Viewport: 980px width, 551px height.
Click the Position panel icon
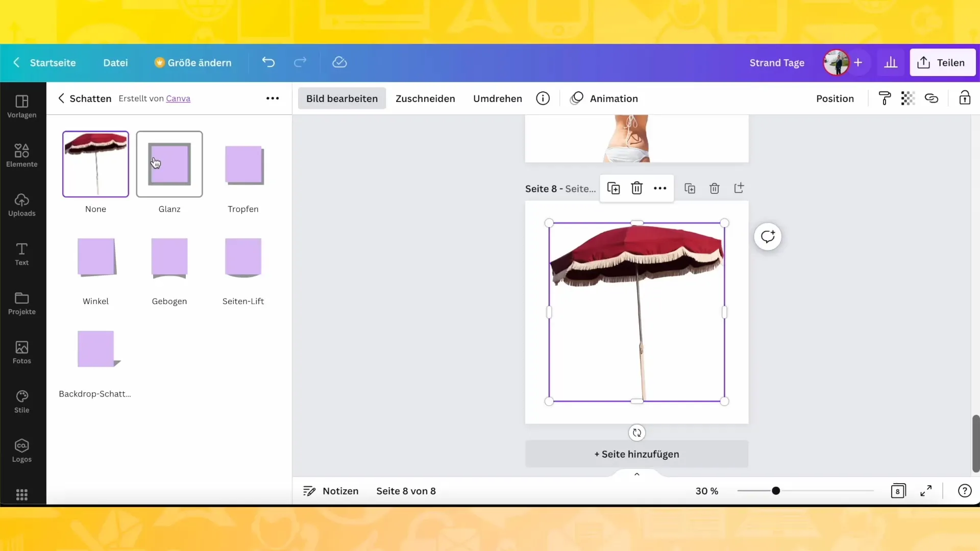pos(835,98)
